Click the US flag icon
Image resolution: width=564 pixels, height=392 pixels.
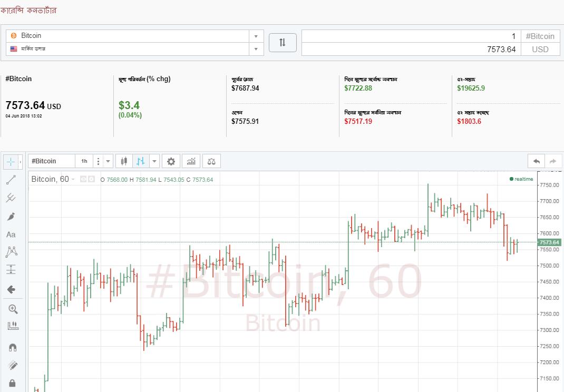pos(14,49)
